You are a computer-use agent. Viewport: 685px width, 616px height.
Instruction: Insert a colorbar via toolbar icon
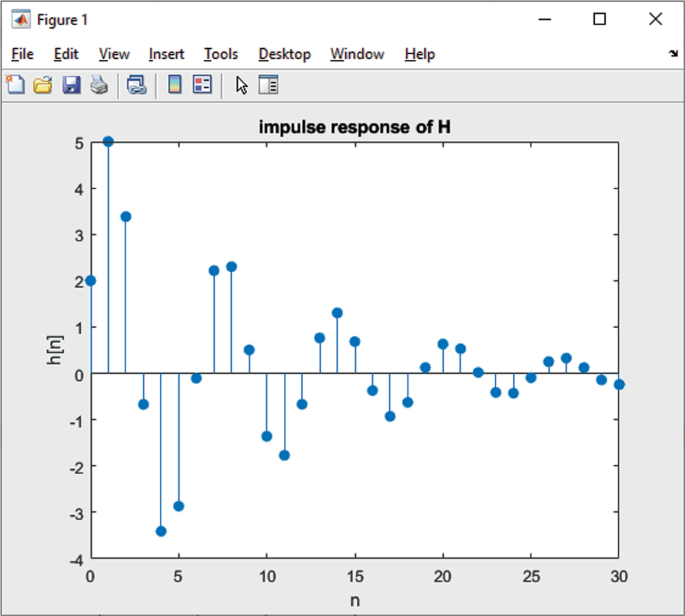[x=174, y=86]
